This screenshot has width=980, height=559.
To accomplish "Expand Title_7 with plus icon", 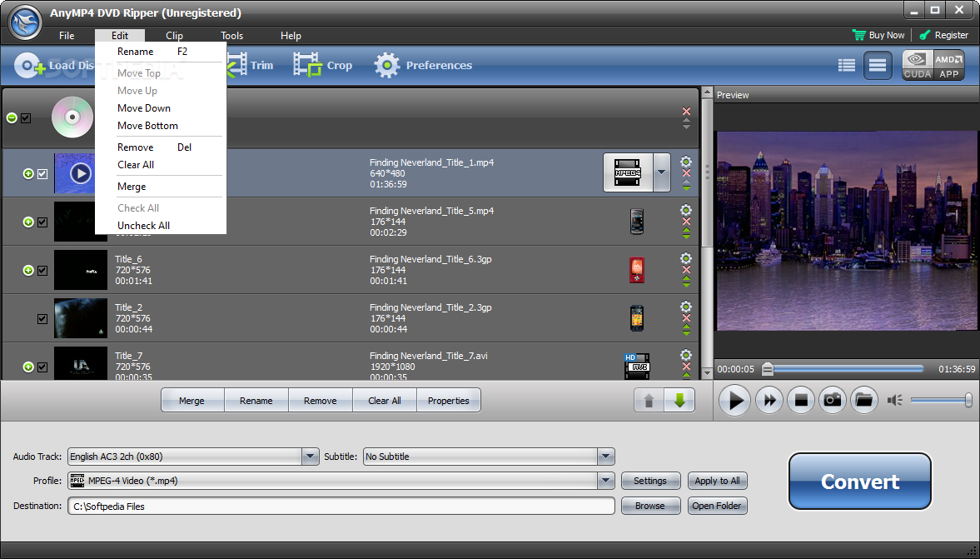I will coord(28,367).
